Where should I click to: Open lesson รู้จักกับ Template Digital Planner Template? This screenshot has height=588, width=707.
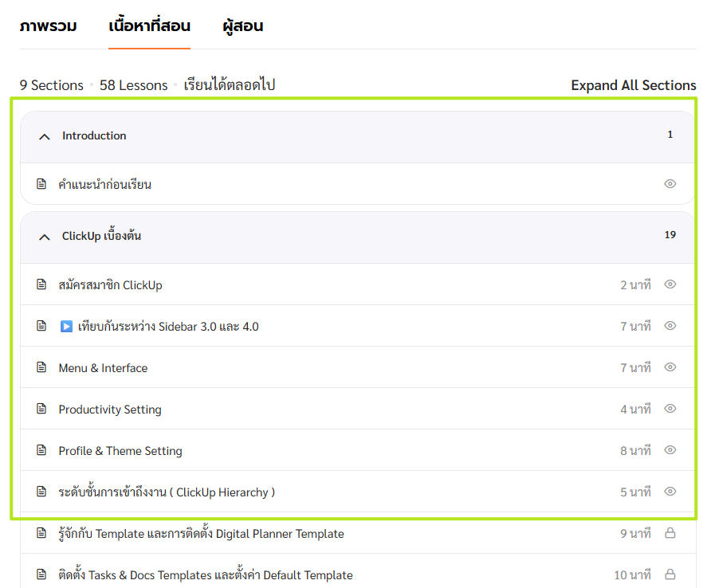[x=201, y=534]
